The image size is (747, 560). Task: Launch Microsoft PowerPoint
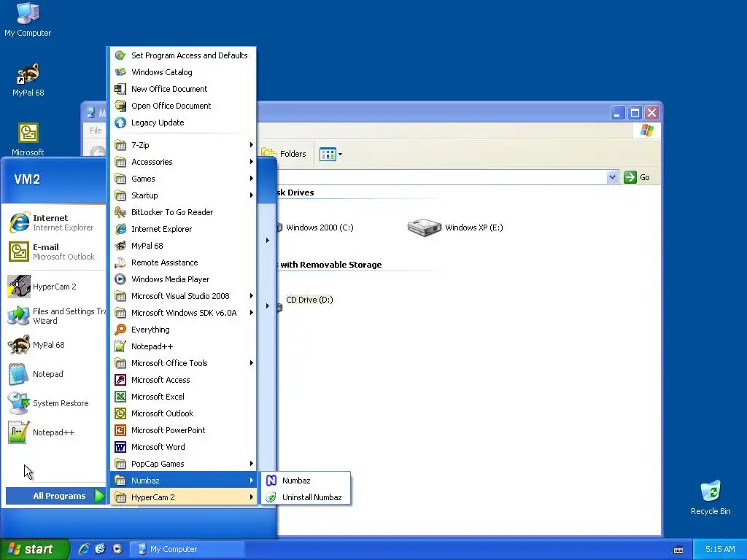coord(183,430)
